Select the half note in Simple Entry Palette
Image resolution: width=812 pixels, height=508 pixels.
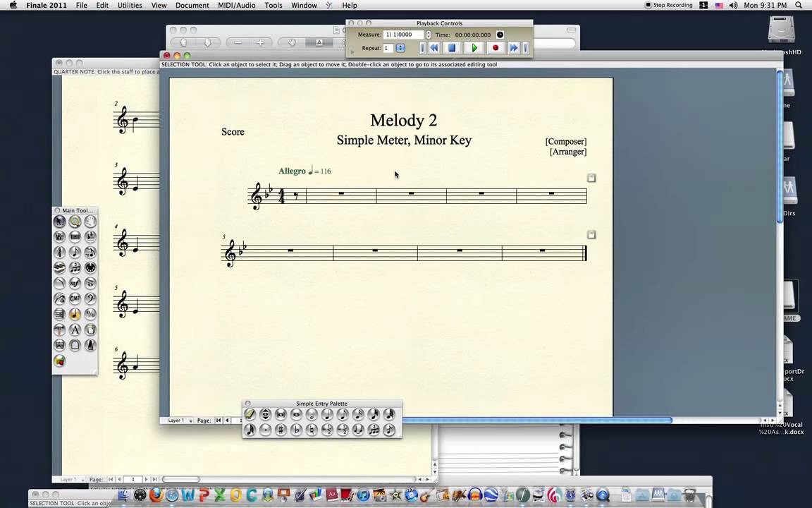coord(312,414)
